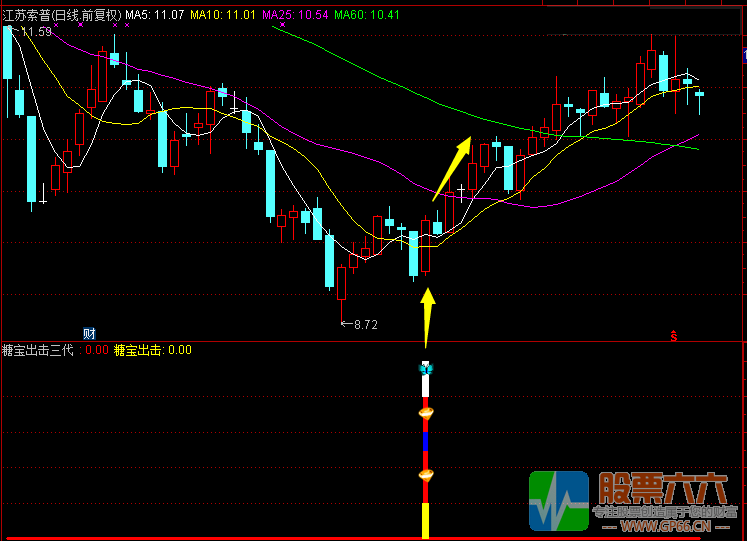Click the yellow 糖宝出击: 0.00 indicator label
This screenshot has height=541, width=747.
coord(153,350)
